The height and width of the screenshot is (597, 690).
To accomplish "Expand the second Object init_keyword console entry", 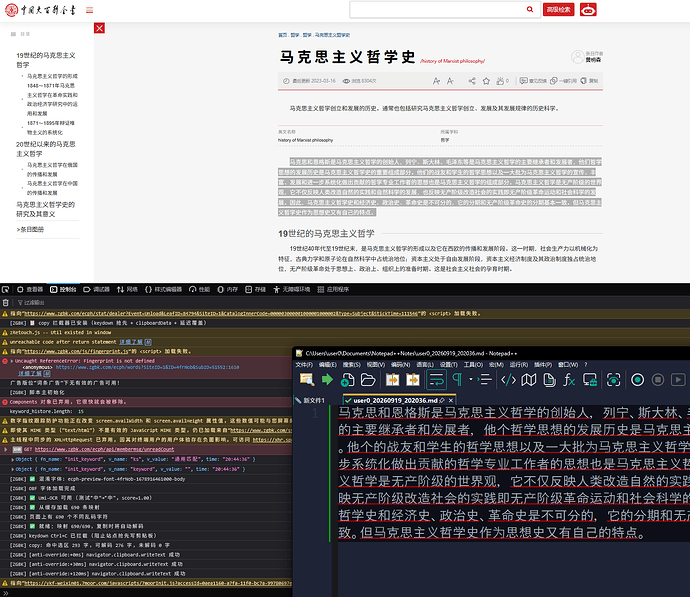I will [12, 469].
